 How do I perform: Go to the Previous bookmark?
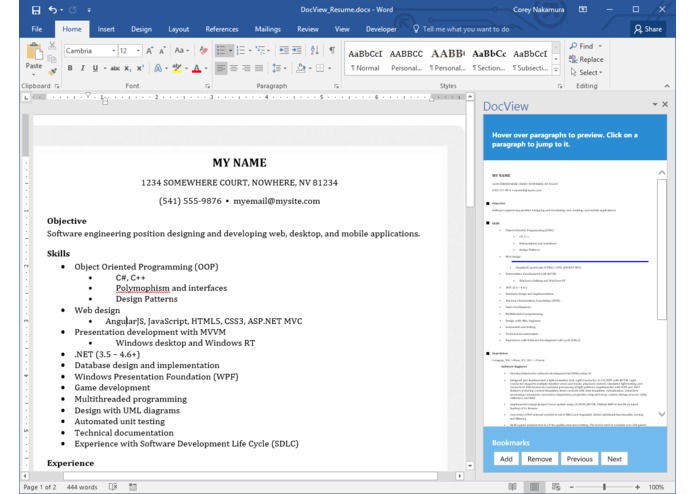[x=579, y=459]
